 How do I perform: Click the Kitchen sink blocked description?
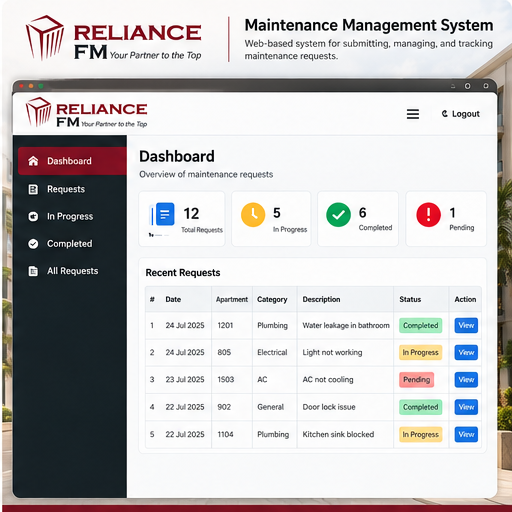(338, 434)
